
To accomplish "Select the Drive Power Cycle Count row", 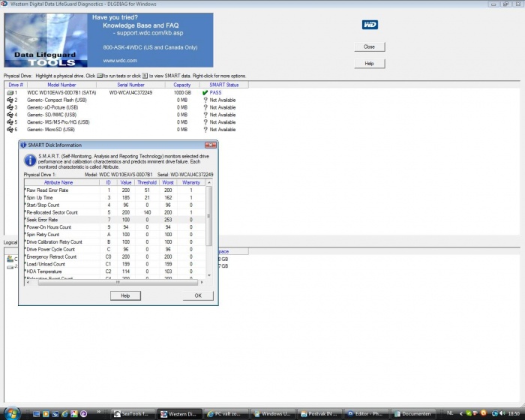I will coord(115,249).
